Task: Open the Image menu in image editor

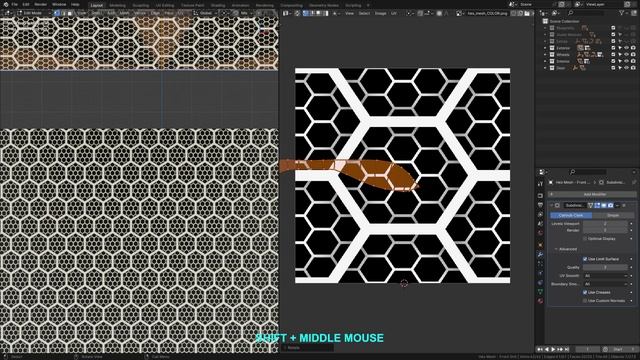Action: (380, 13)
